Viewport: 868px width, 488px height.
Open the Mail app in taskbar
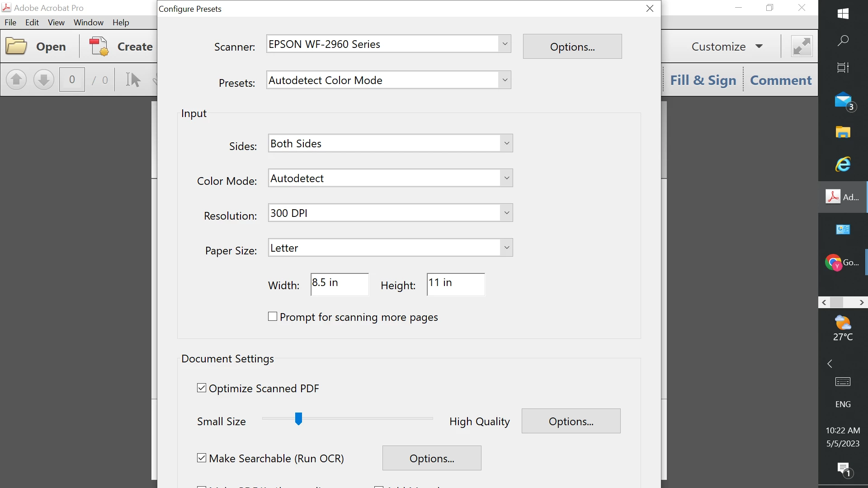(843, 100)
